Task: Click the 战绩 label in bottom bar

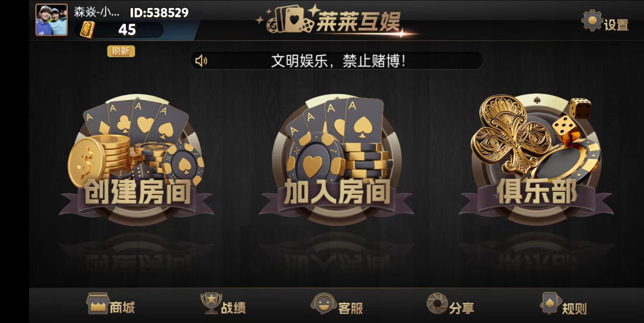Action: pos(233,308)
